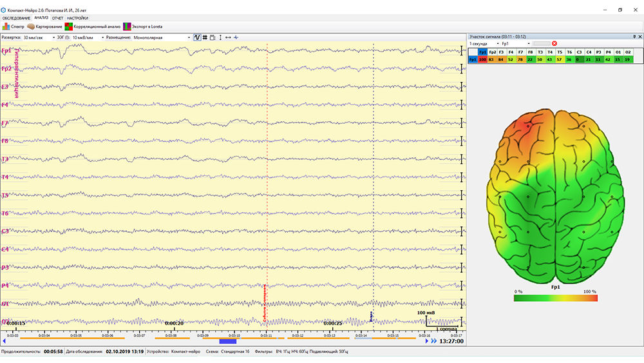Screen dimensions: 644x363
Task: Toggle the grid overlay button
Action: pos(205,37)
